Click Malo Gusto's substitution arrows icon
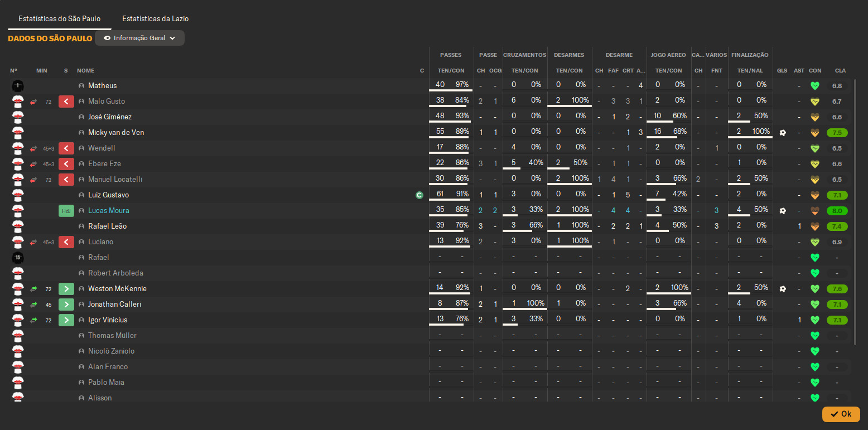Screen dimensions: 868x430 click(x=33, y=102)
